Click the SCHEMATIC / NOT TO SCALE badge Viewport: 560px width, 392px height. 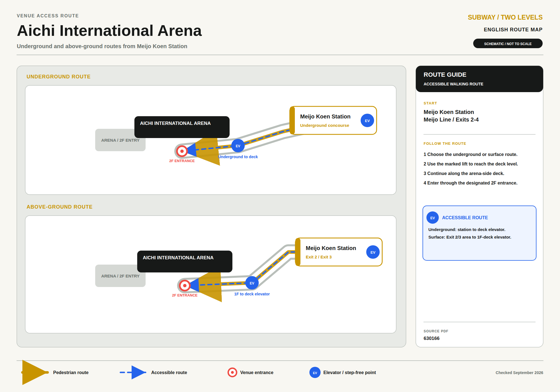508,44
